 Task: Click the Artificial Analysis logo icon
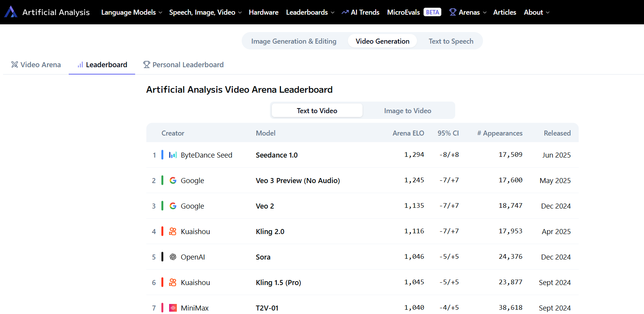[x=11, y=12]
